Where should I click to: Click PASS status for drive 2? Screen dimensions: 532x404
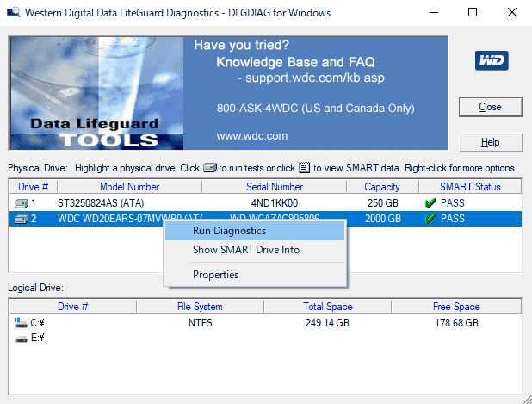point(452,219)
